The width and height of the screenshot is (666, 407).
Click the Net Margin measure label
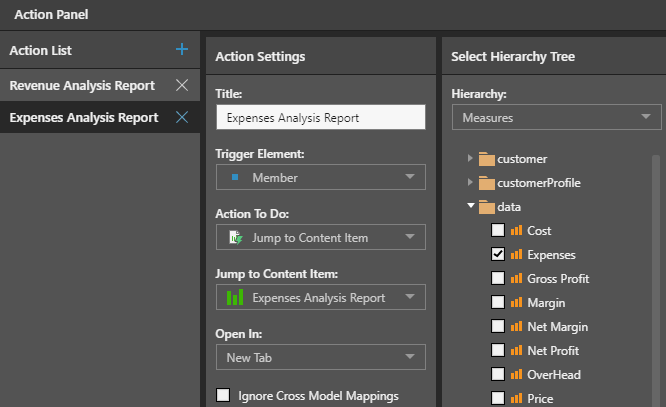[x=558, y=327]
